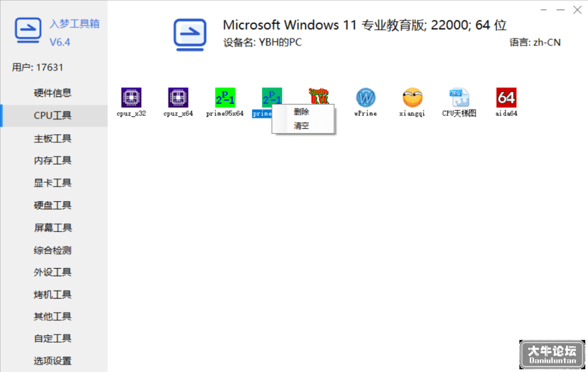588x372 pixels.
Task: Open the cpuz_x64 tool icon
Action: 178,97
